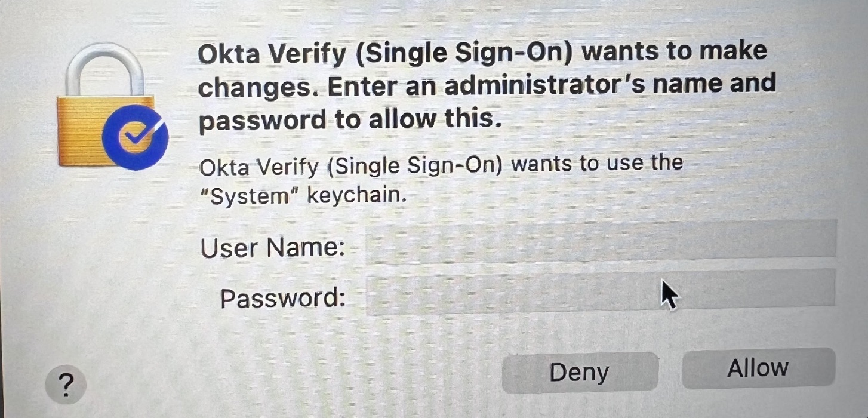Image resolution: width=868 pixels, height=418 pixels.
Task: Focus the Password text field
Action: (600, 293)
